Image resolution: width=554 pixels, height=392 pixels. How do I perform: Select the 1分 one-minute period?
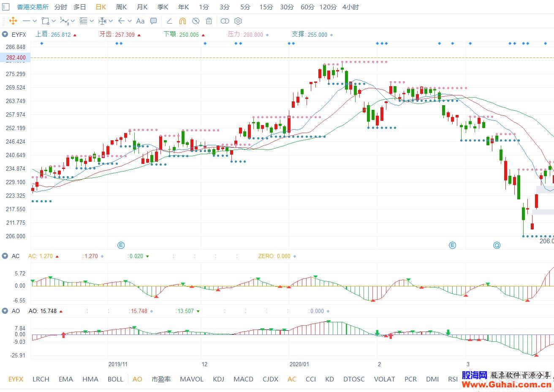204,7
